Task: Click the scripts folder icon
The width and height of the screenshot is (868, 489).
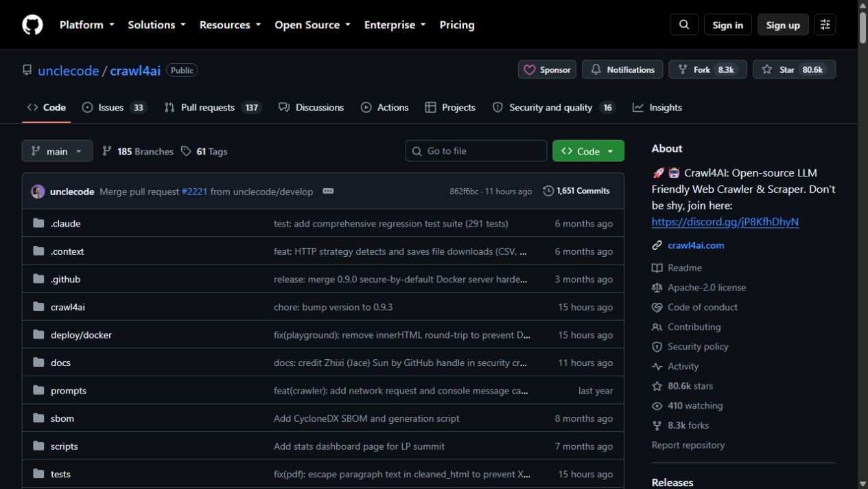Action: [38, 446]
